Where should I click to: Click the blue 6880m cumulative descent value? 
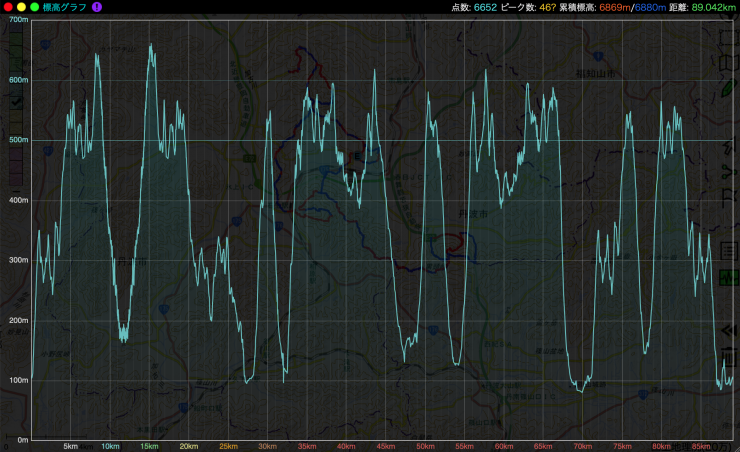click(650, 7)
